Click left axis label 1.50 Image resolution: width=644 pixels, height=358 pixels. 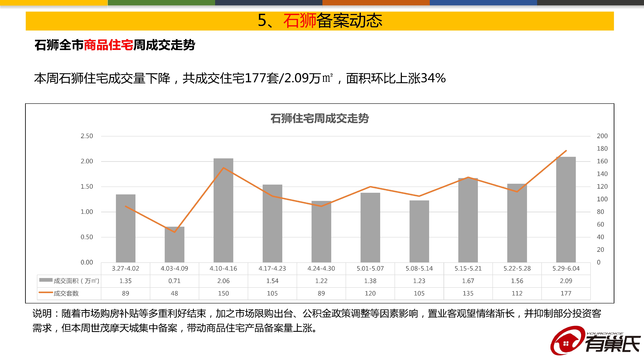coord(87,187)
